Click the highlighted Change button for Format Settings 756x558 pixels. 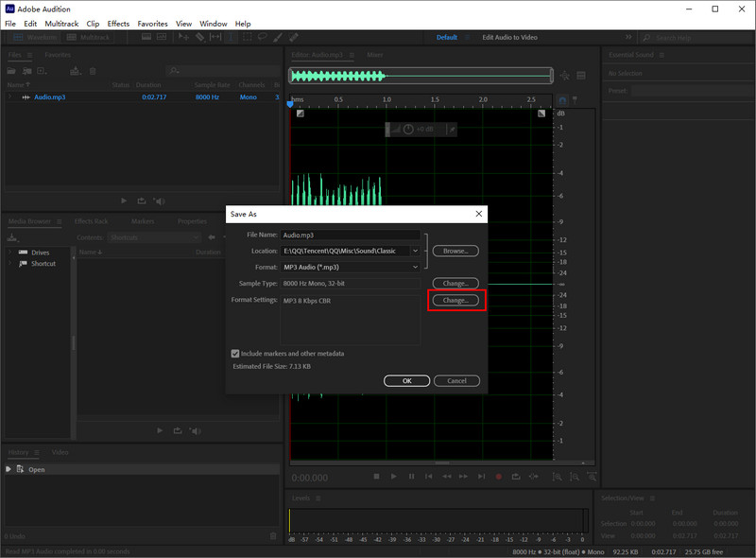[455, 300]
